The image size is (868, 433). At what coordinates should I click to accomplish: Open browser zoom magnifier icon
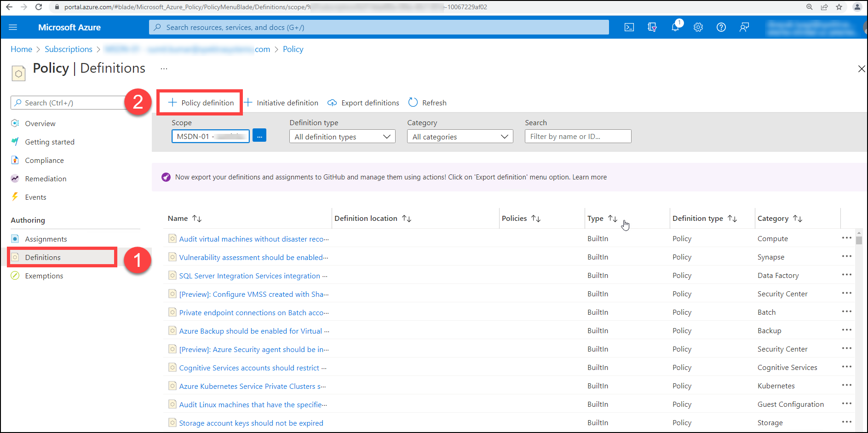[810, 7]
